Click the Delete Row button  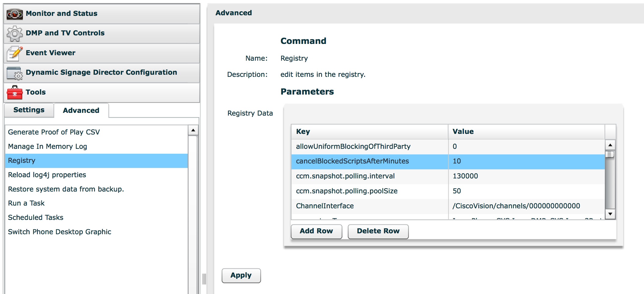378,231
